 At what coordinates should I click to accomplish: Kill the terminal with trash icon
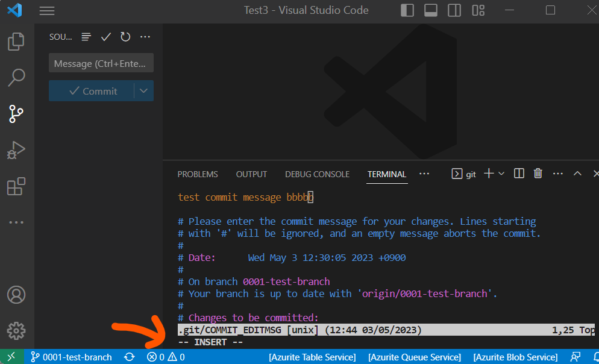538,174
